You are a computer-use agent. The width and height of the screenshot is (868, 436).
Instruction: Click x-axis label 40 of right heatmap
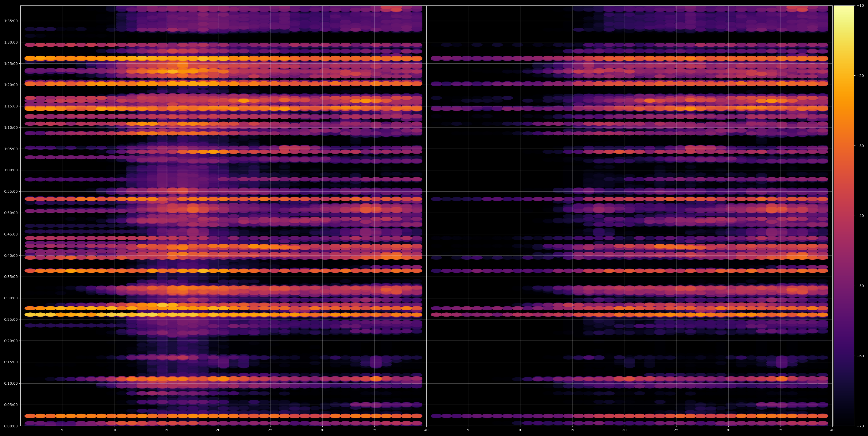(832, 430)
